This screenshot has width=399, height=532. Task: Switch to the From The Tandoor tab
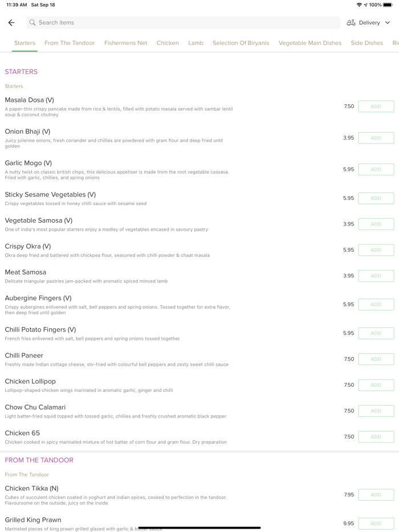[70, 43]
